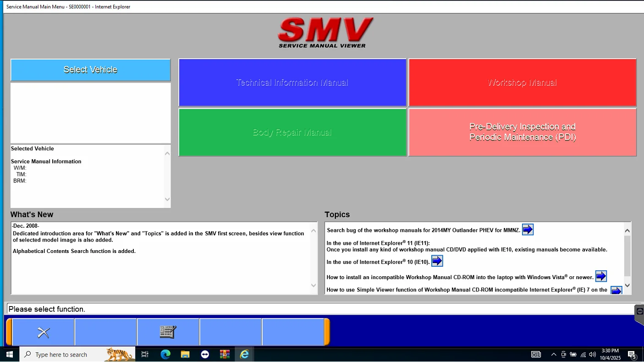Click the exit X icon in bottom toolbar
This screenshot has height=362, width=644.
44,332
